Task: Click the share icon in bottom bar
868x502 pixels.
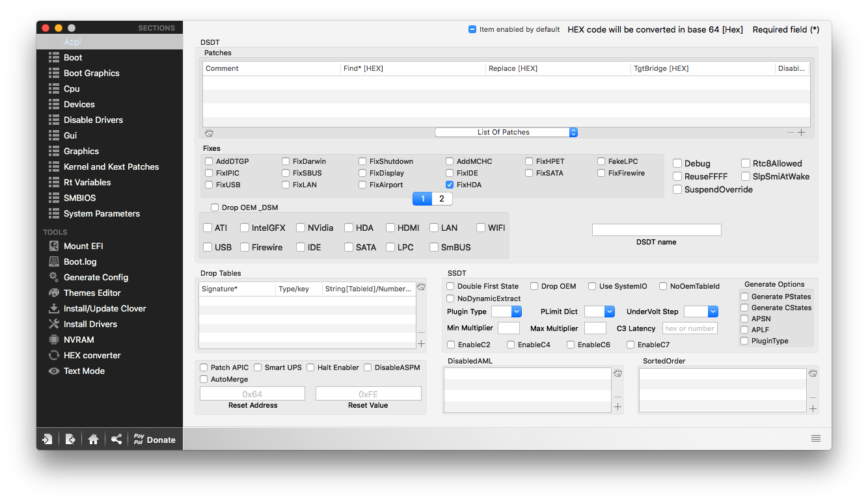Action: [x=116, y=440]
